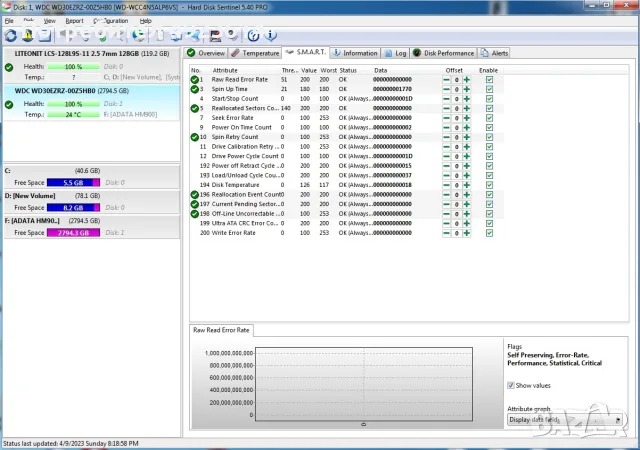
Task: Click the blue question mark help icon
Action: click(x=253, y=36)
